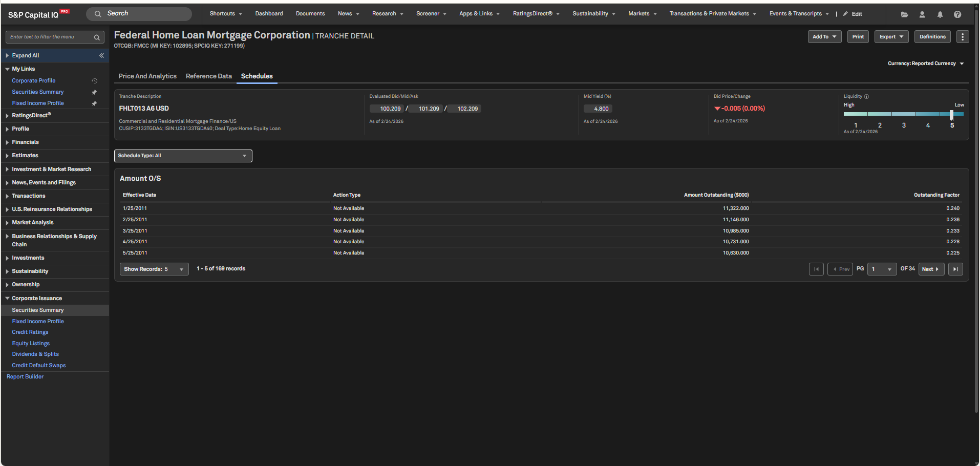Expand the Financials section in sidebar
This screenshot has width=980, height=466.
tap(25, 142)
